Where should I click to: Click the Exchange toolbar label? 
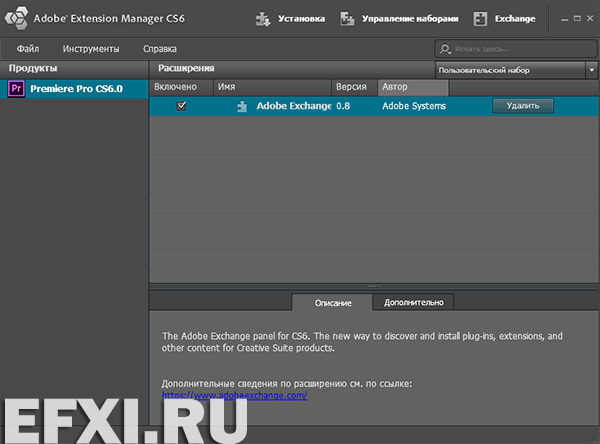pyautogui.click(x=515, y=19)
